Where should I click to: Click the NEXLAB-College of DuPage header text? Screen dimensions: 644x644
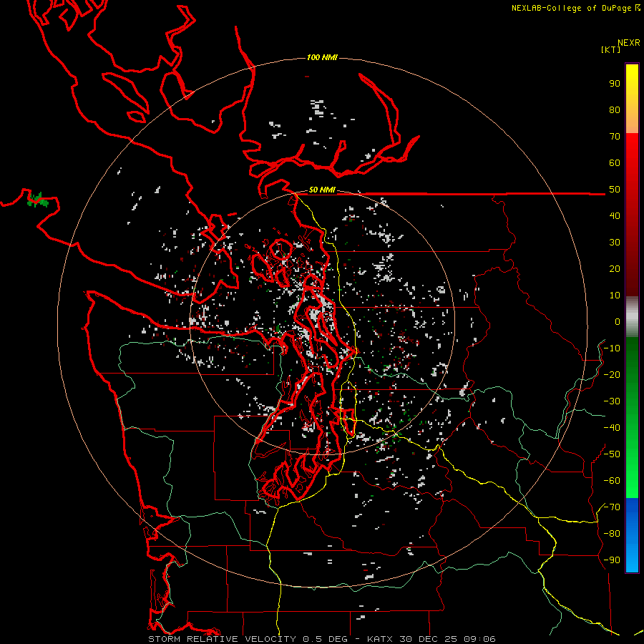click(x=575, y=8)
